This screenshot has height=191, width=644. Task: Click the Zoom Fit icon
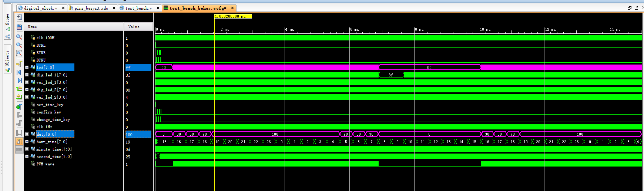pyautogui.click(x=19, y=53)
